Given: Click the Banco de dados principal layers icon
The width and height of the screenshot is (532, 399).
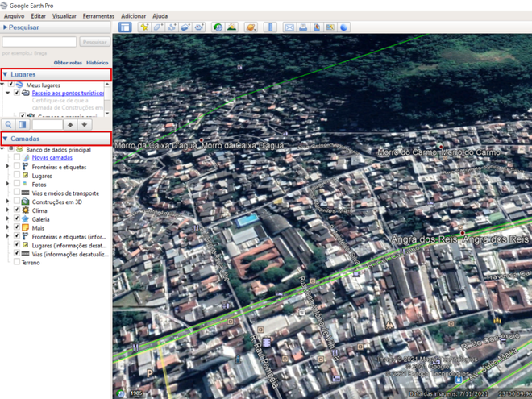Looking at the screenshot, I should pyautogui.click(x=19, y=149).
